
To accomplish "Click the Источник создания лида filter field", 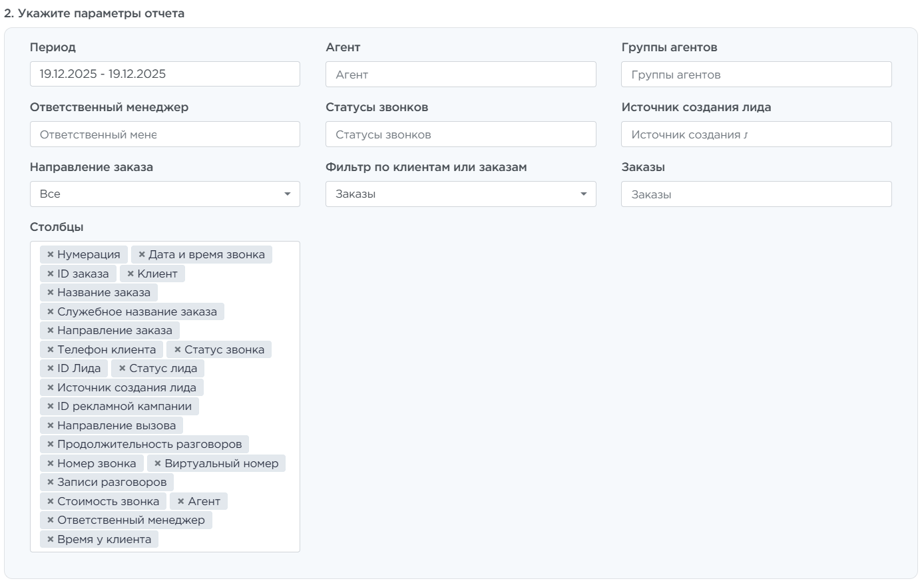I will coord(756,134).
